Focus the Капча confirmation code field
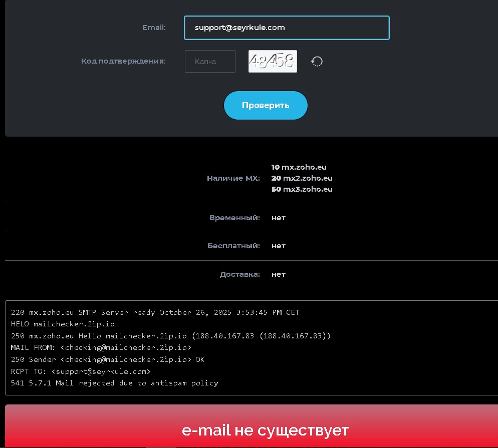 [x=210, y=62]
